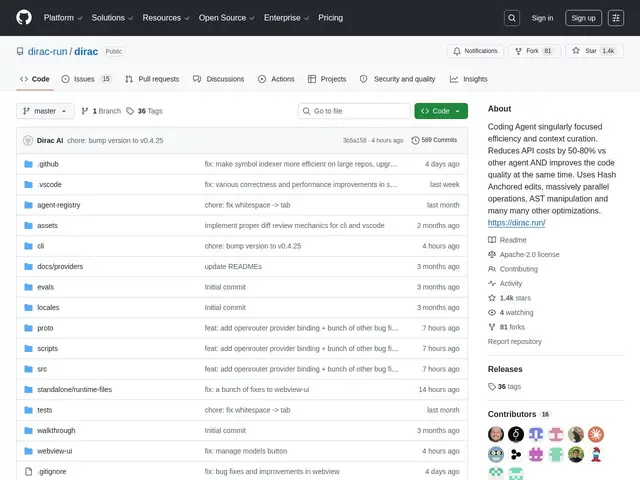Switch to the Pull requests tab
This screenshot has width=640, height=480.
[152, 79]
